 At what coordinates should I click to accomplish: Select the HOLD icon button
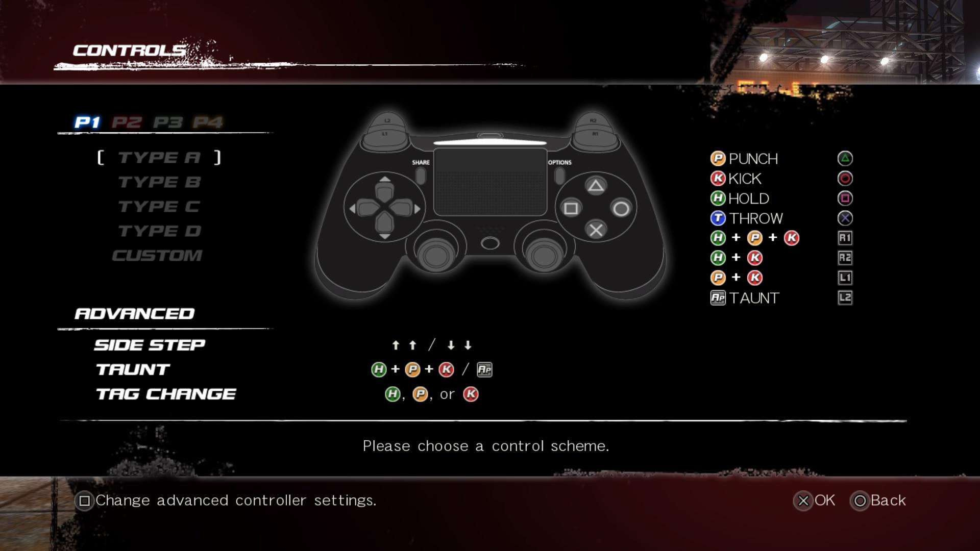click(717, 198)
